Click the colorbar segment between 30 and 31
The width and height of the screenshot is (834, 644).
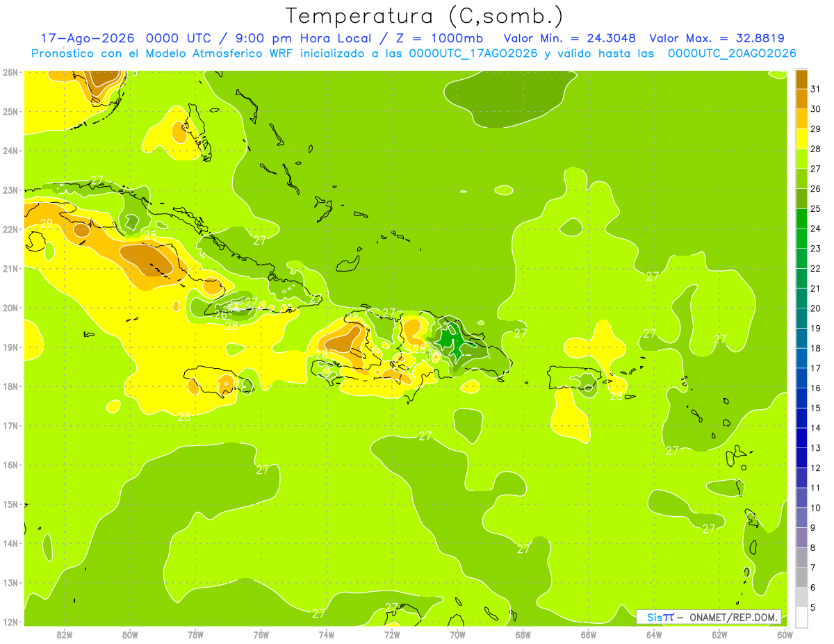pyautogui.click(x=801, y=99)
